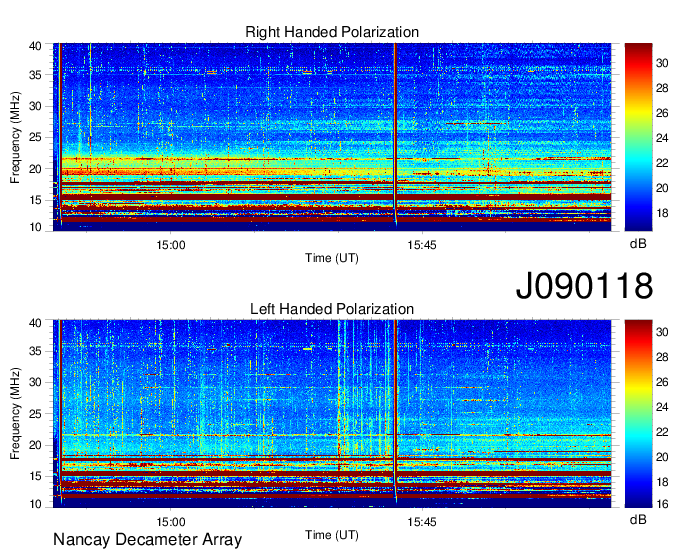Click the 'Time (UT)' label of the lower plot
The width and height of the screenshot is (680, 552).
click(x=332, y=535)
